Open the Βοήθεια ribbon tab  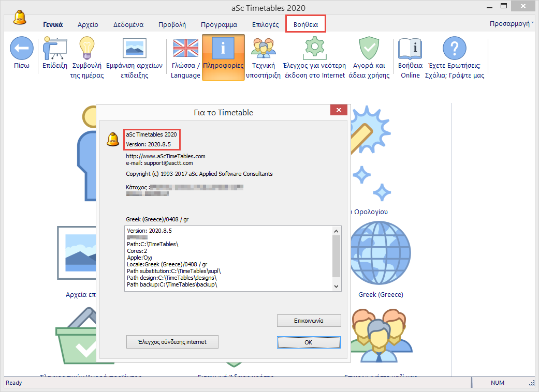click(x=305, y=24)
